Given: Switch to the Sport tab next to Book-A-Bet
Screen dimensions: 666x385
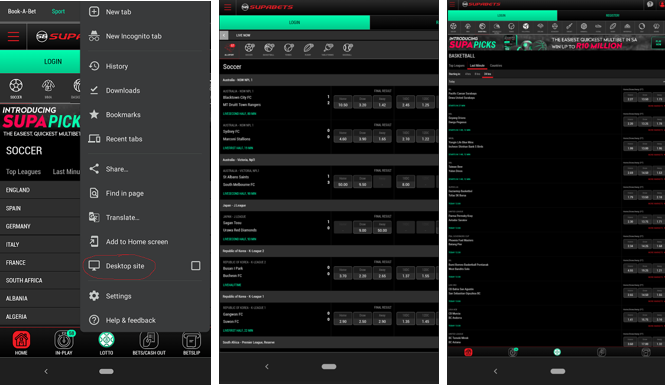Looking at the screenshot, I should [x=58, y=11].
